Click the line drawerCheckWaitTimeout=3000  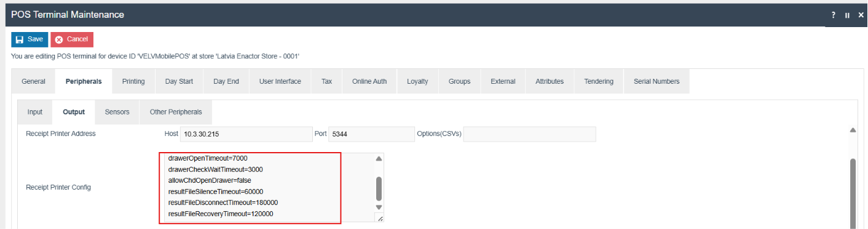pos(216,169)
